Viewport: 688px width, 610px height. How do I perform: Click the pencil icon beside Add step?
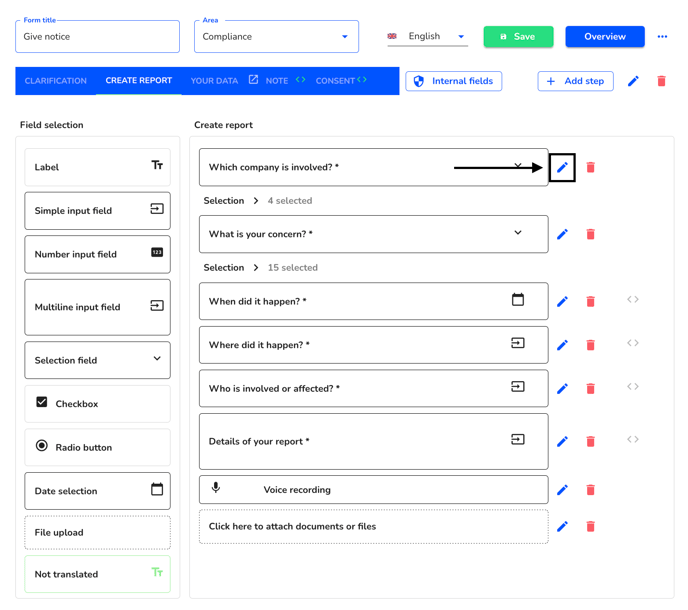tap(633, 81)
